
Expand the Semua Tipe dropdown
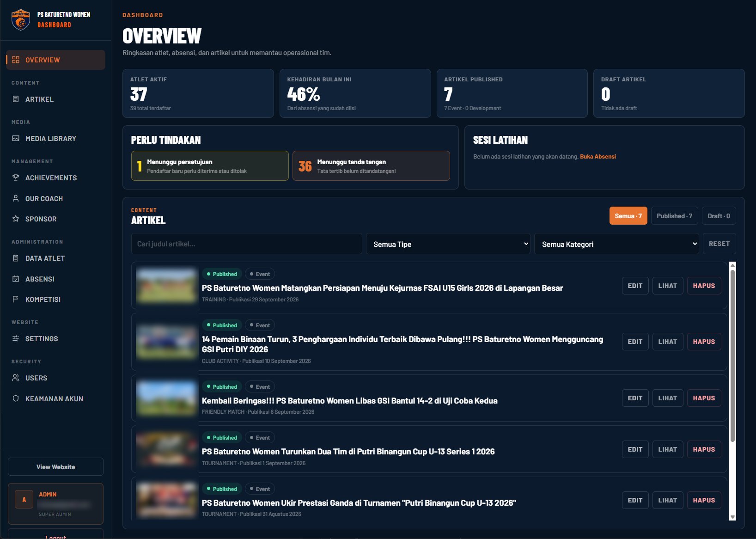tap(448, 244)
